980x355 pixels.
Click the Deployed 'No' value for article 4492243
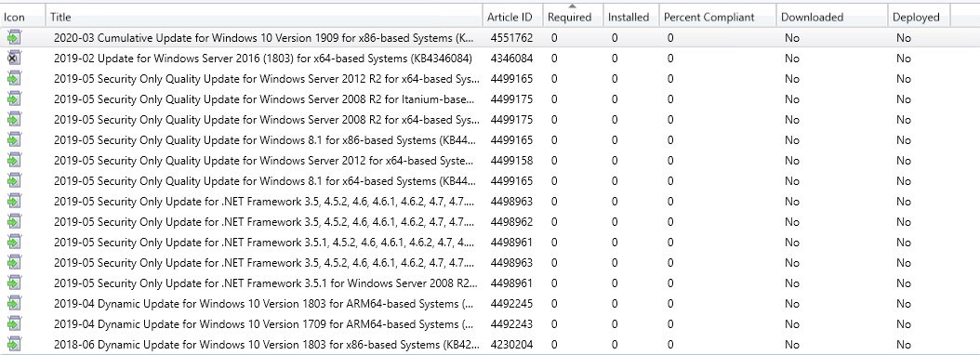point(903,324)
